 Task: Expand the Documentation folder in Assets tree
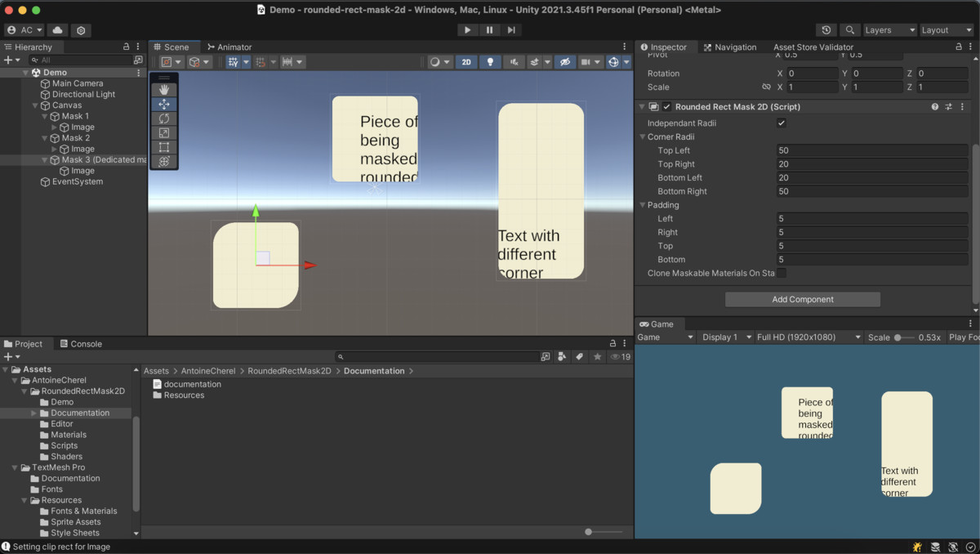(34, 413)
